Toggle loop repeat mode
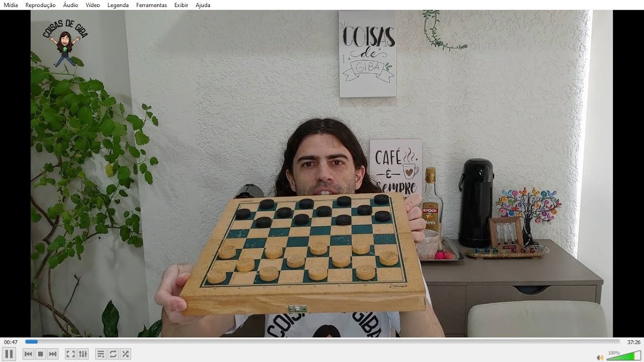Screen dimensions: 644x362 [x=113, y=354]
